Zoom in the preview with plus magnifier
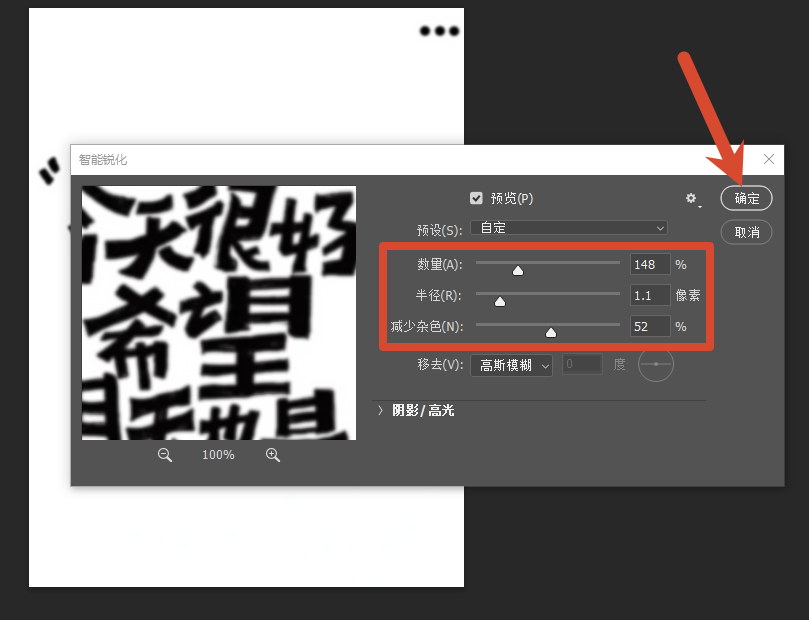809x620 pixels. (x=272, y=454)
